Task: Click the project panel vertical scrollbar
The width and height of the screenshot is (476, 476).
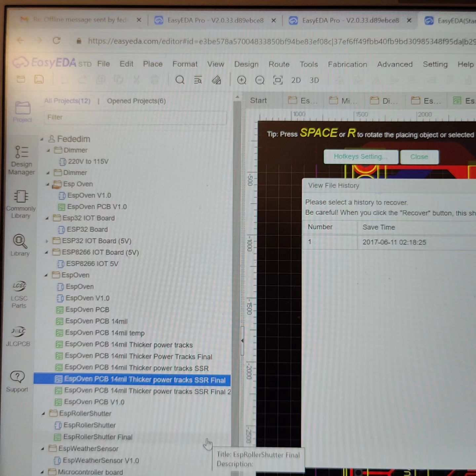Action: click(x=237, y=284)
